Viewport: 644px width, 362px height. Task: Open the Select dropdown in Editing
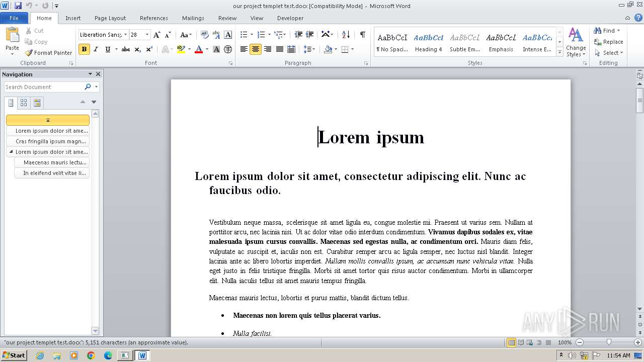pos(609,53)
